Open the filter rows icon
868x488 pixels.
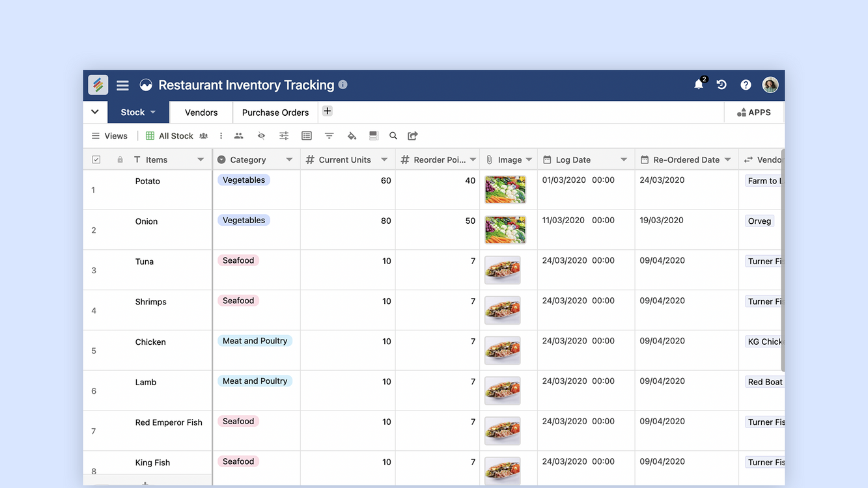point(329,136)
